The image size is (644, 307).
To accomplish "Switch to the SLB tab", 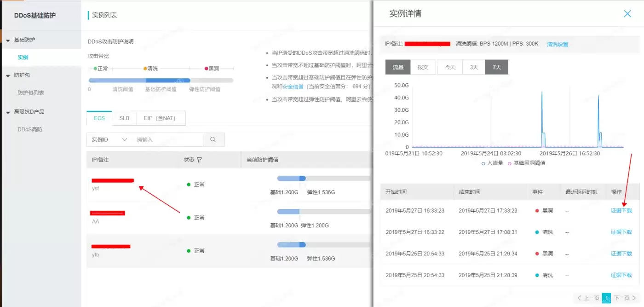I will [x=124, y=118].
